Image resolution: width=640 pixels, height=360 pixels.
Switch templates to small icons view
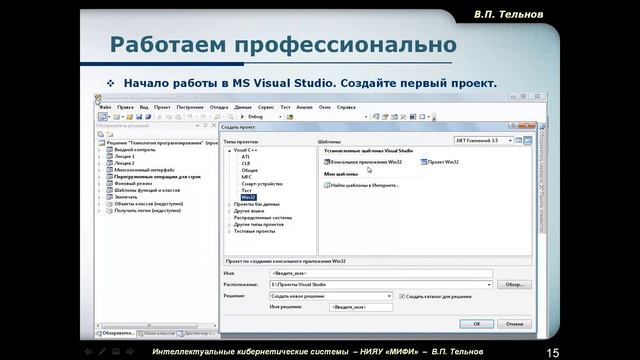click(528, 140)
